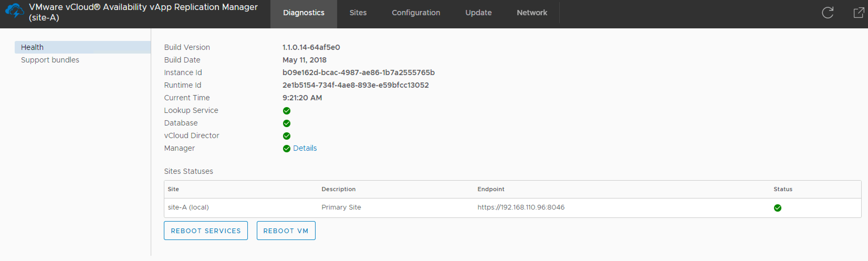Click site-A status check icon in table
This screenshot has width=868, height=261.
click(777, 208)
